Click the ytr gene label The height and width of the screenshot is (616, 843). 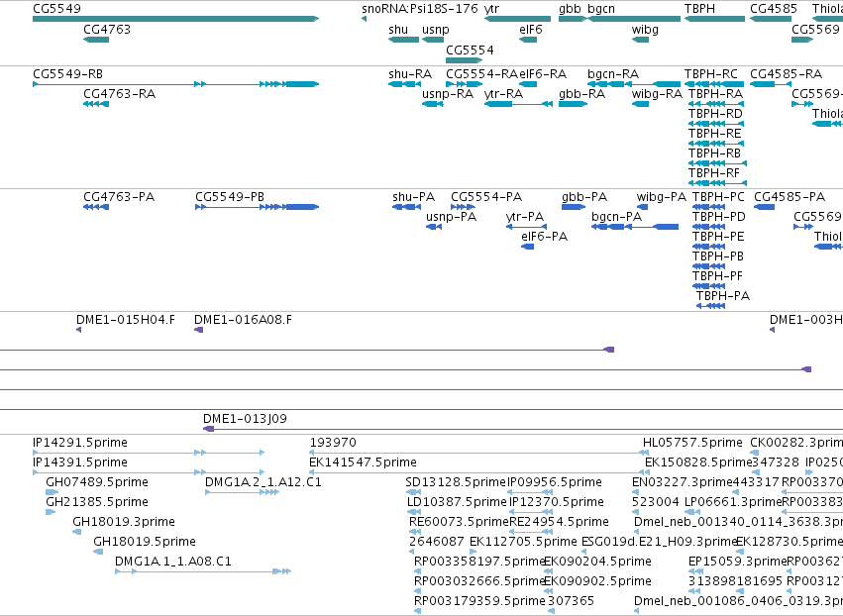pyautogui.click(x=492, y=9)
